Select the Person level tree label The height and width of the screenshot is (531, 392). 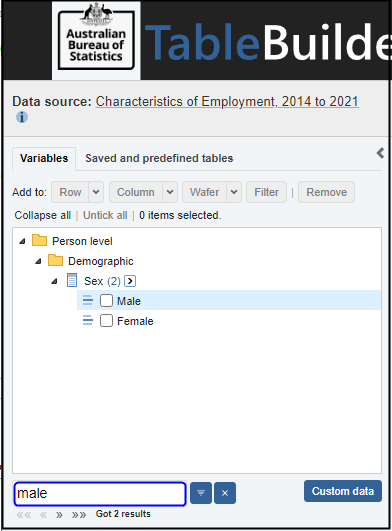pos(82,241)
